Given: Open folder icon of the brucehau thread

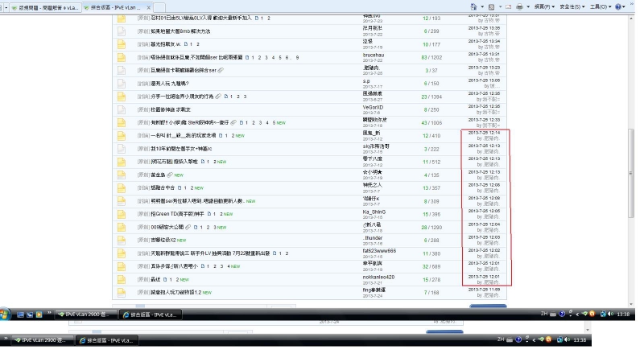Looking at the screenshot, I should pos(122,56).
